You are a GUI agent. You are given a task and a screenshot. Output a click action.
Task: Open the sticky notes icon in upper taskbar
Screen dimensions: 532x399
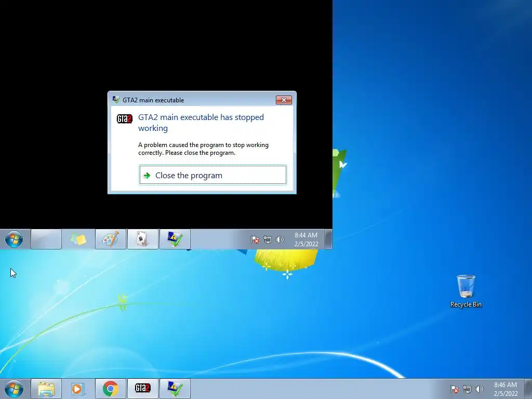[78, 239]
